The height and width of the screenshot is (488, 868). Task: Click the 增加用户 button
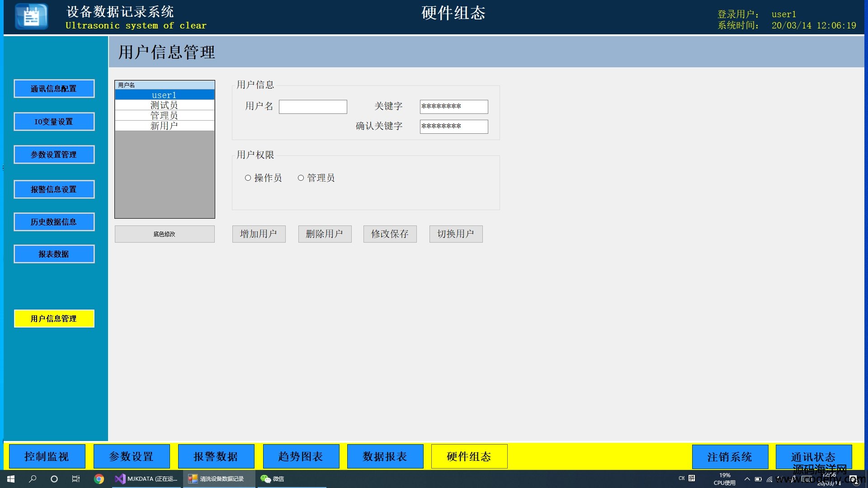click(259, 234)
